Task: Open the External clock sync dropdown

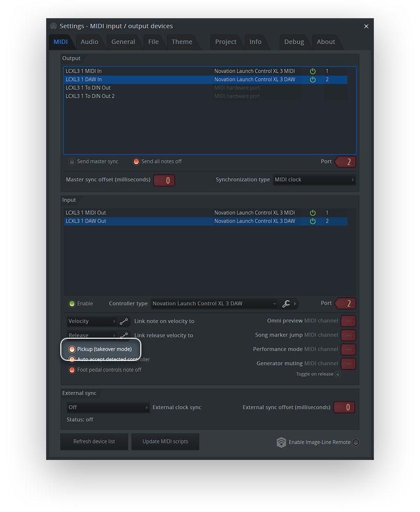Action: point(108,407)
